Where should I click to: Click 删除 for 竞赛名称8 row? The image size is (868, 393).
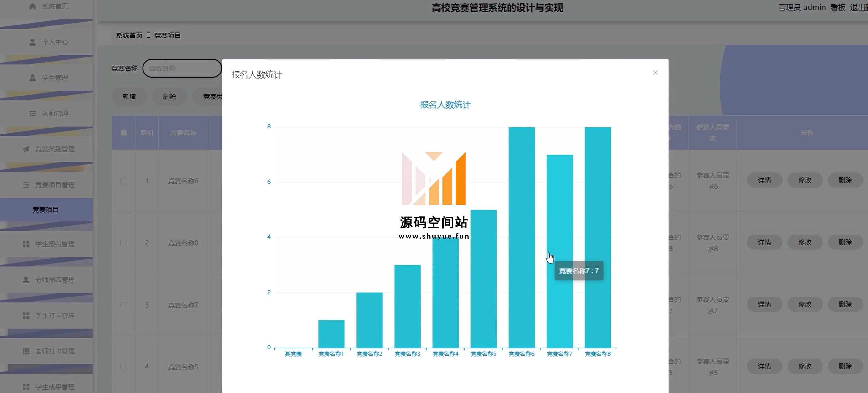[x=845, y=243]
